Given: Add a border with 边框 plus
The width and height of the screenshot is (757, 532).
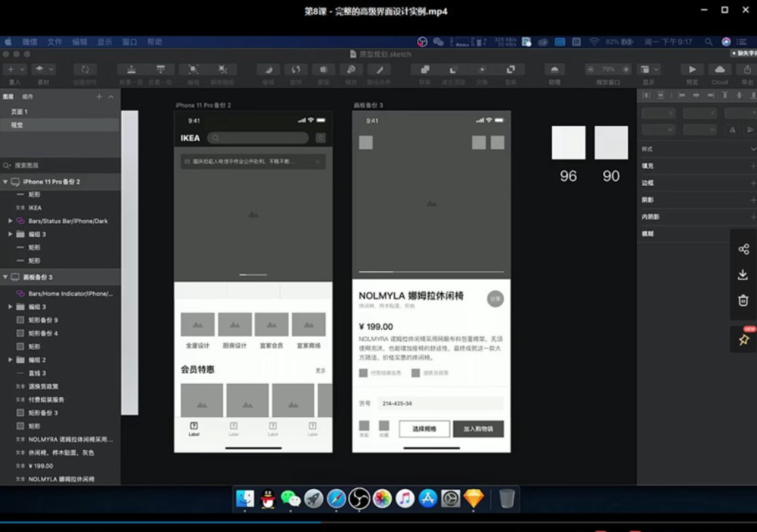Looking at the screenshot, I should coord(753,183).
